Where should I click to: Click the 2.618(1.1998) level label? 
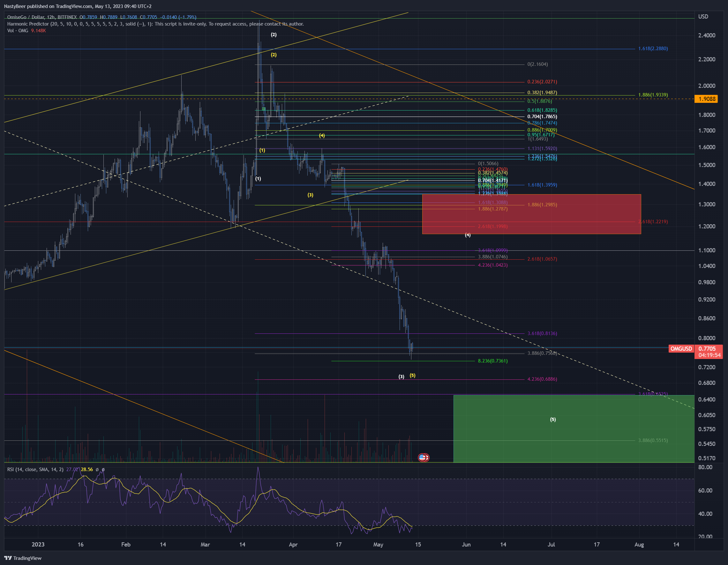point(493,226)
